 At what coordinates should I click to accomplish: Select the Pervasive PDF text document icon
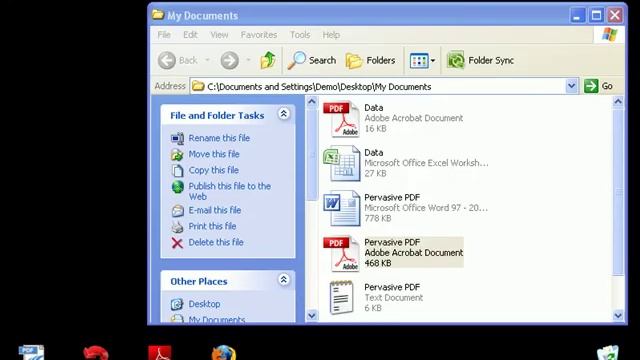[x=342, y=298]
